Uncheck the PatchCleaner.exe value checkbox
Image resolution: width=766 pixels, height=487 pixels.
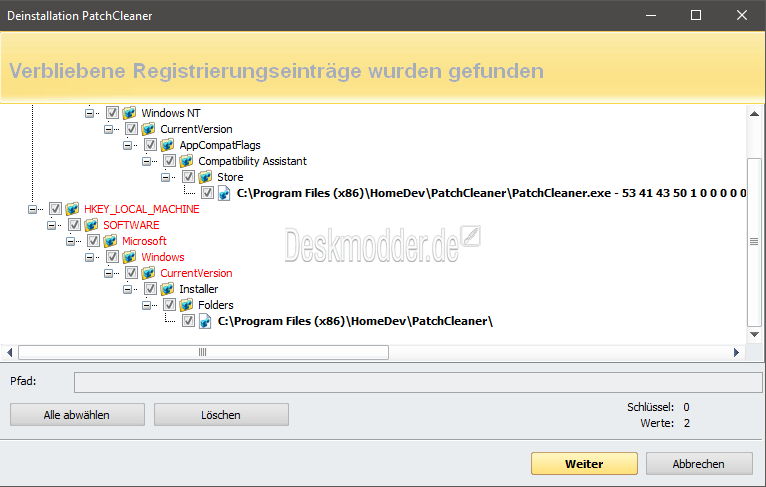(x=208, y=193)
